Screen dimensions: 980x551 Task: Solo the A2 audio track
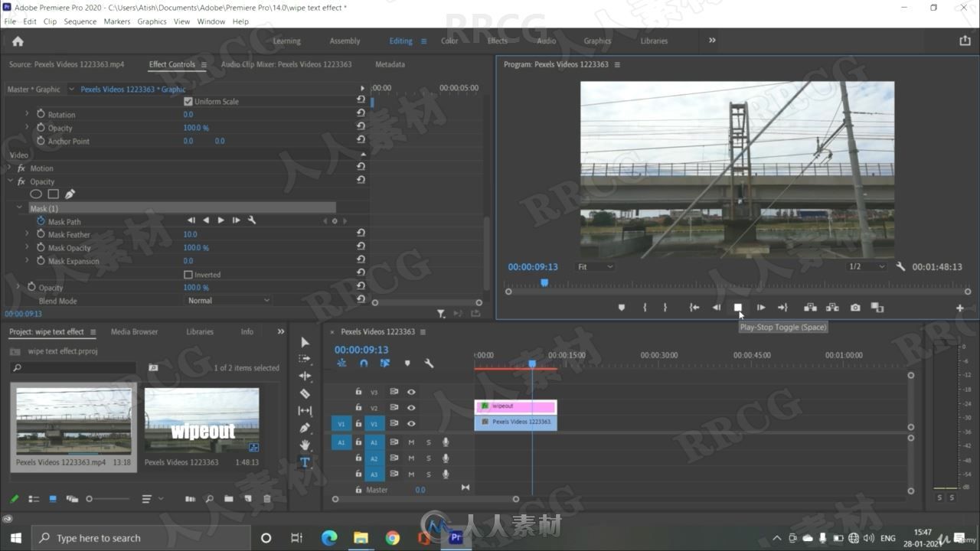click(428, 458)
